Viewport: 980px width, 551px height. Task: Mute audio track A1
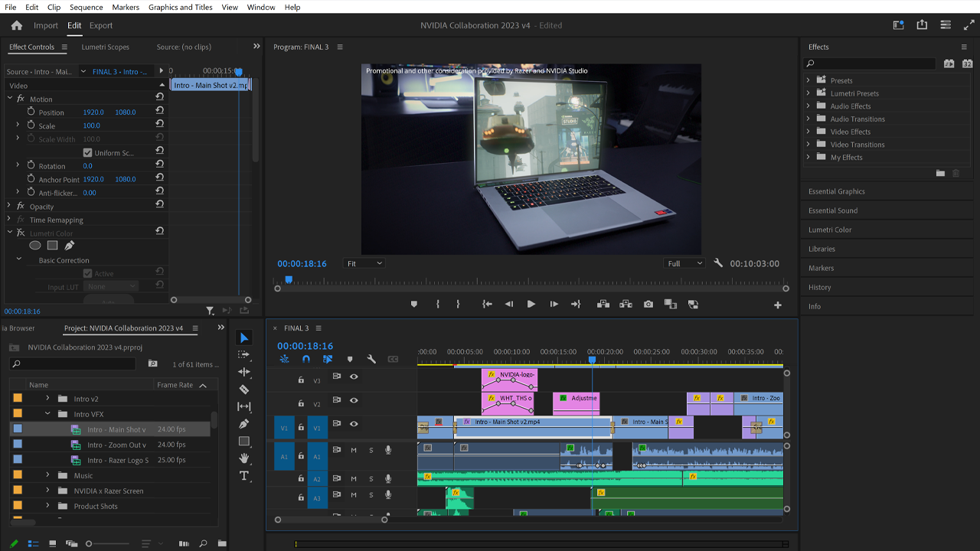(x=354, y=450)
